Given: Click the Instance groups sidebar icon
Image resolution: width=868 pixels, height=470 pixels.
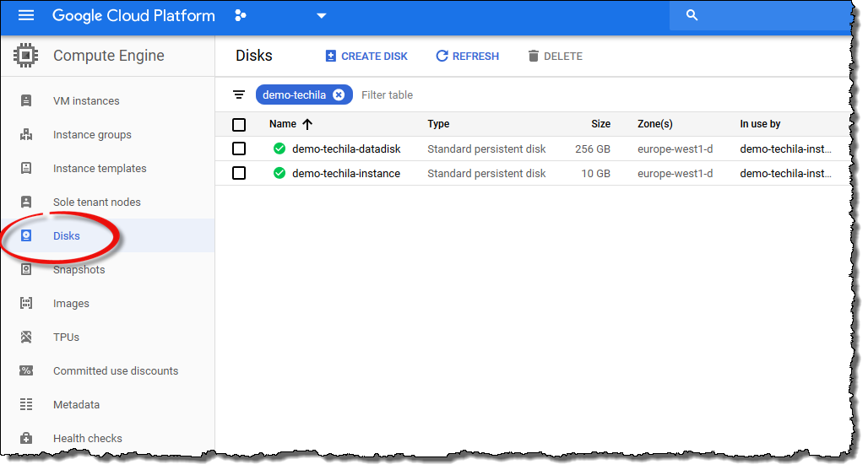Looking at the screenshot, I should coord(26,134).
